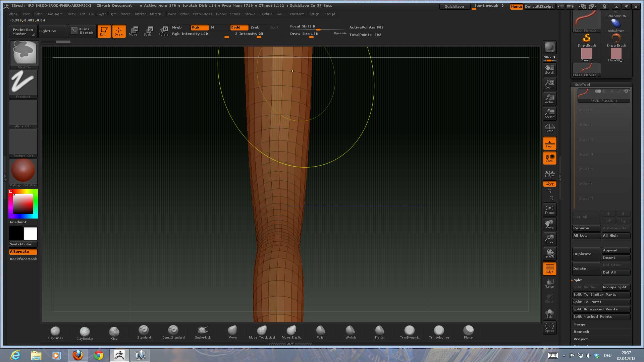This screenshot has width=644, height=362.
Task: Toggle PM3D_Plane3D_1 subtool eye visibility
Action: click(x=626, y=91)
